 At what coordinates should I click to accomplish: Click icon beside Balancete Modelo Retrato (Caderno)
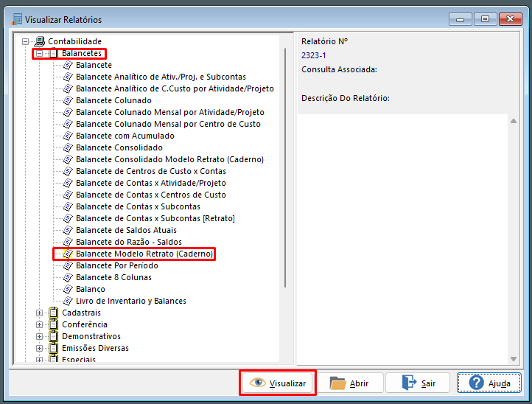69,254
